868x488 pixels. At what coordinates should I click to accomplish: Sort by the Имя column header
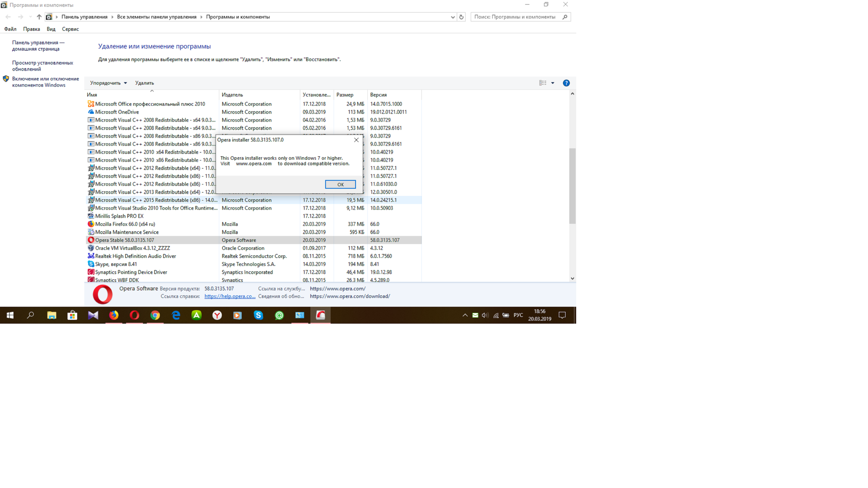click(152, 95)
